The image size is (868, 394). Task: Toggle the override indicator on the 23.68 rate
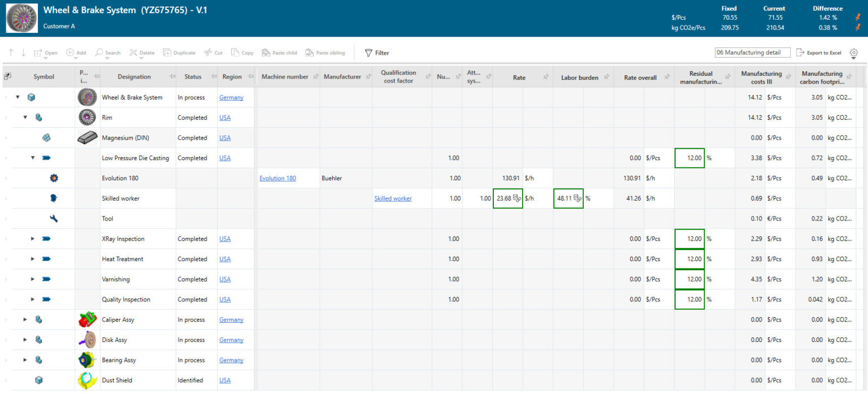tap(517, 198)
